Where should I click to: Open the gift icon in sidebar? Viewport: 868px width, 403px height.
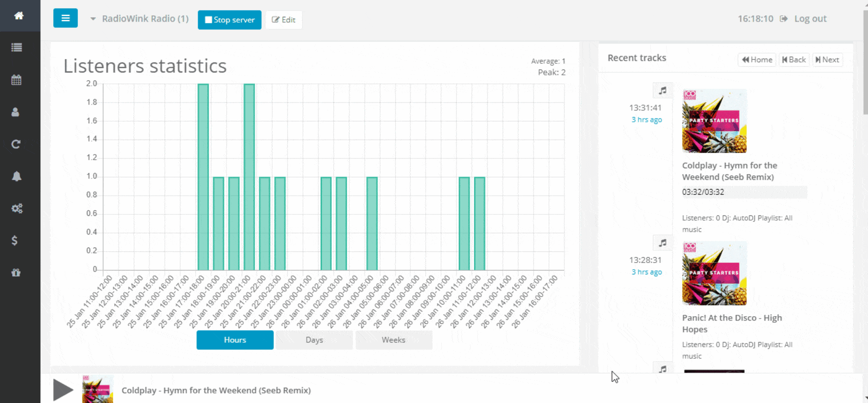coord(16,273)
